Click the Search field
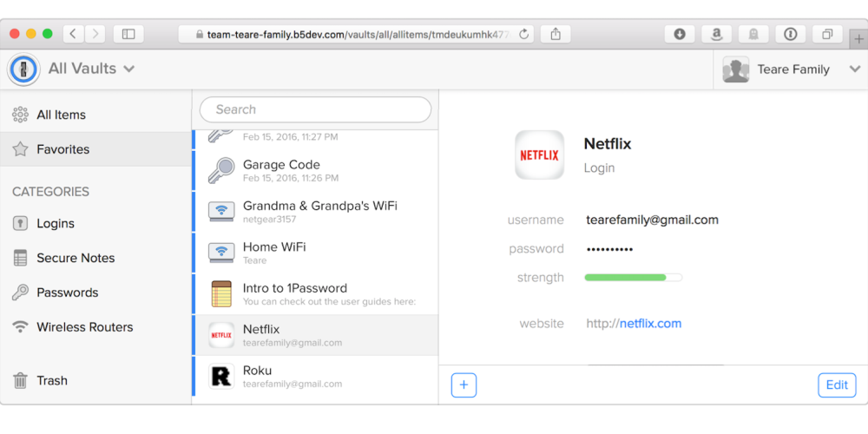868x434 pixels. click(x=315, y=109)
